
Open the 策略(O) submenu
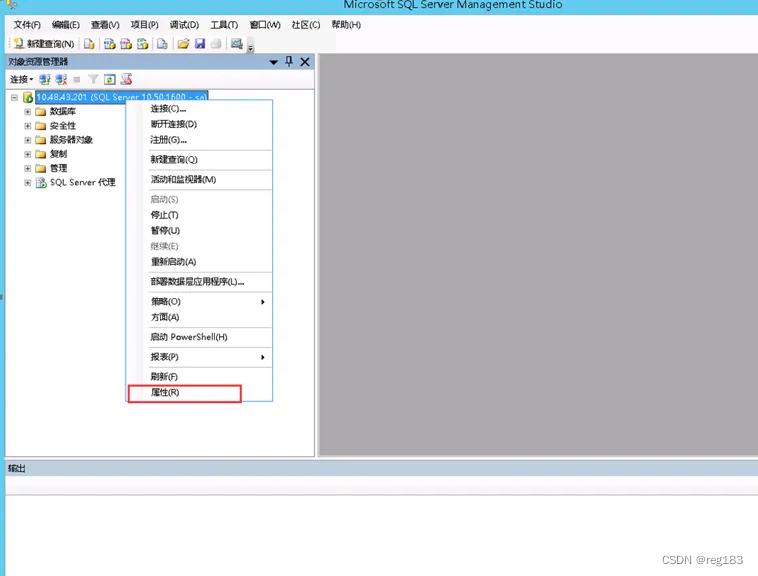[x=199, y=302]
